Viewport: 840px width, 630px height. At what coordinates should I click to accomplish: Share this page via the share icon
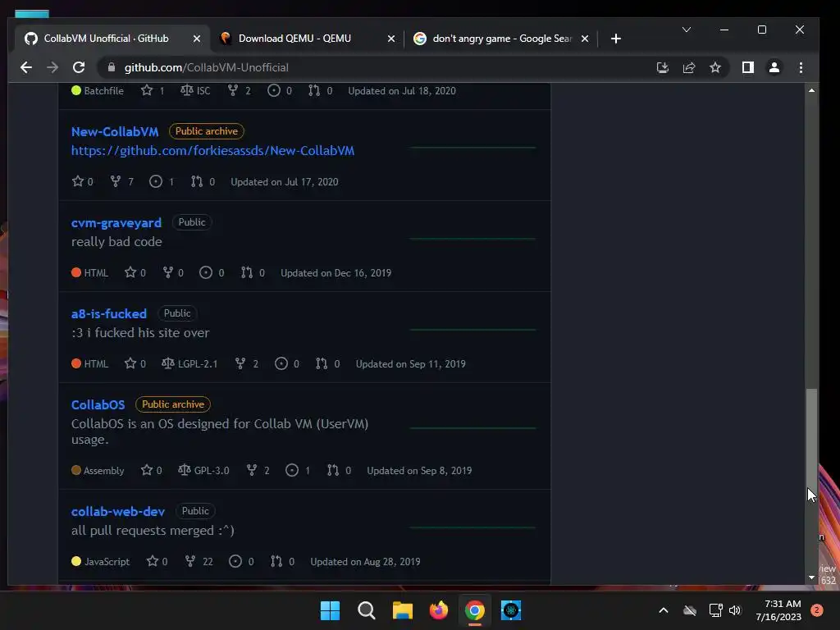(689, 67)
